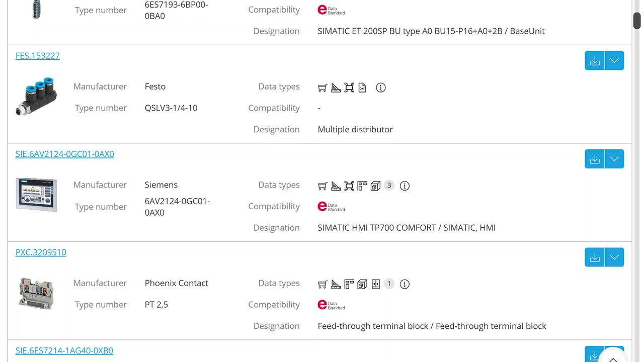
Task: Select the enclosure icon on the PT 2,5 row
Action: click(x=375, y=284)
